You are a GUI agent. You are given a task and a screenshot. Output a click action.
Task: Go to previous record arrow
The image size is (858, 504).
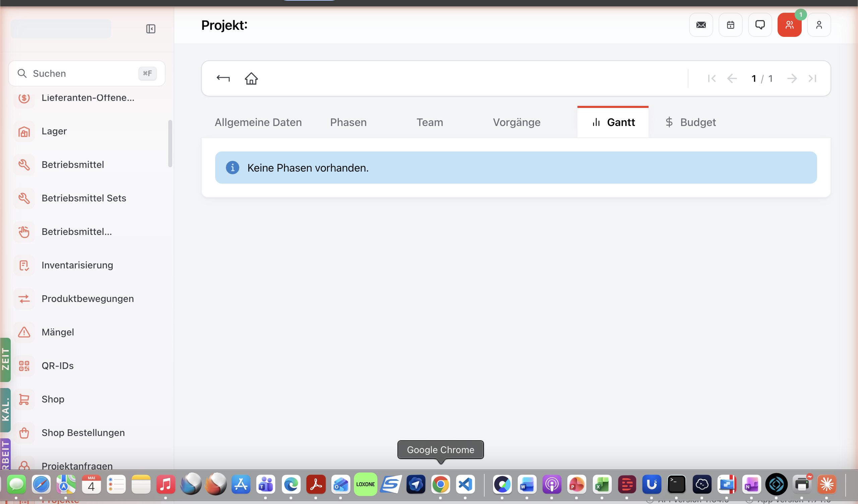tap(732, 79)
